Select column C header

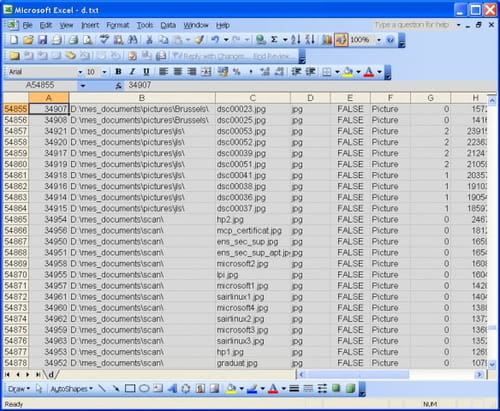[253, 98]
